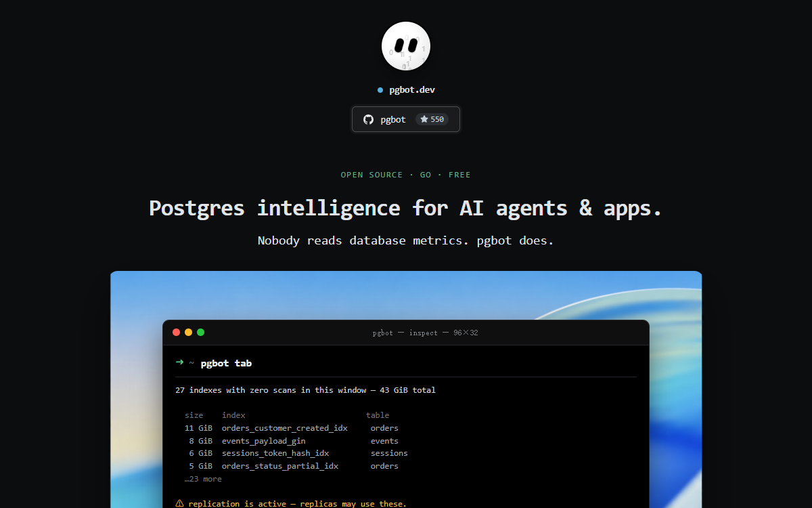
Task: Click the 'sessions' table name
Action: (x=389, y=453)
